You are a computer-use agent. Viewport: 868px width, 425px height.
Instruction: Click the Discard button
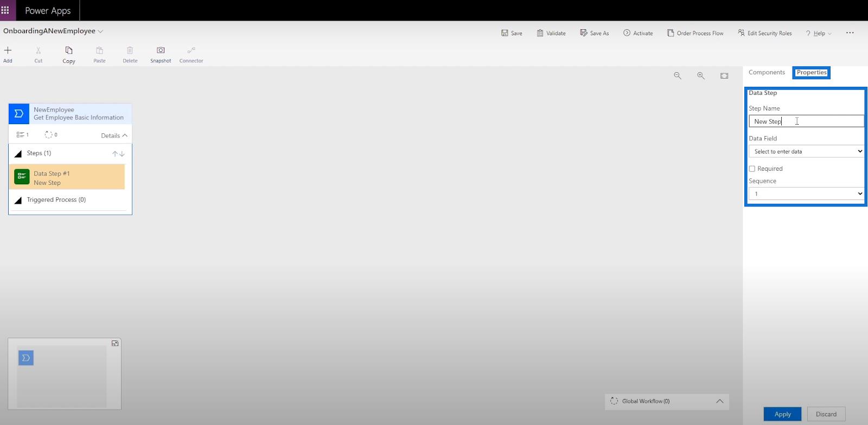826,414
